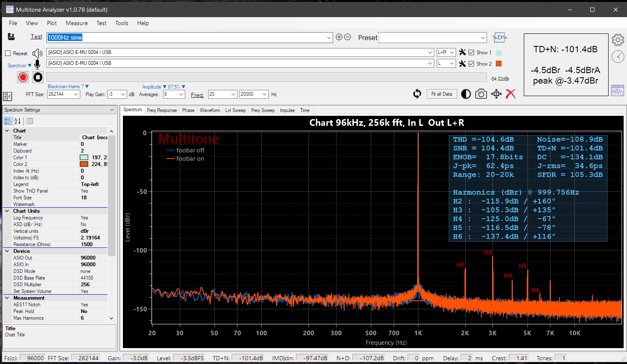
Task: Switch to the Freq Response tab
Action: pyautogui.click(x=162, y=110)
